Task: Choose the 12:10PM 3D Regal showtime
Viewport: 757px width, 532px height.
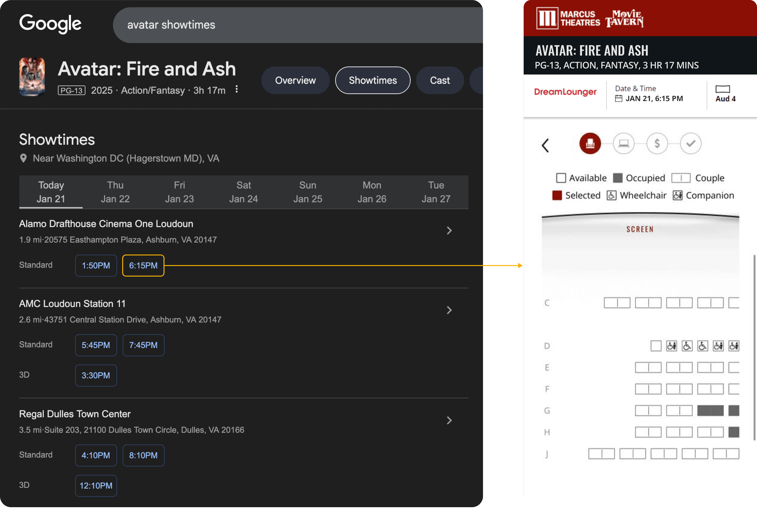Action: tap(96, 486)
